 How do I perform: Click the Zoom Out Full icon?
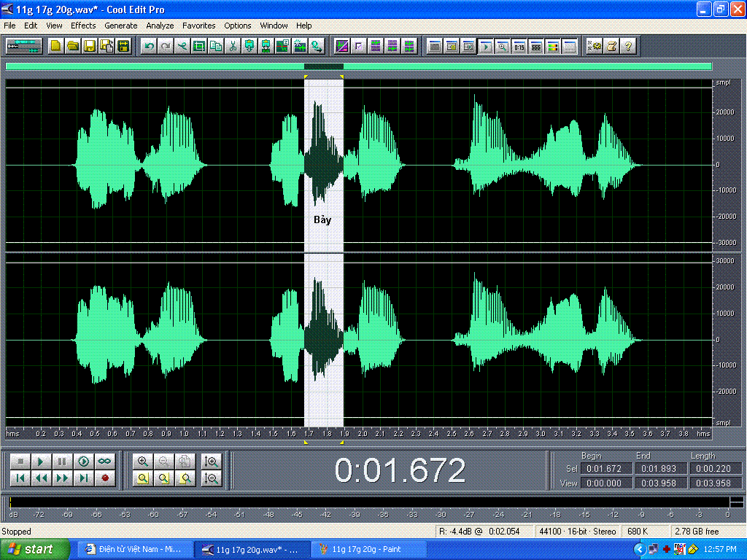[x=185, y=461]
